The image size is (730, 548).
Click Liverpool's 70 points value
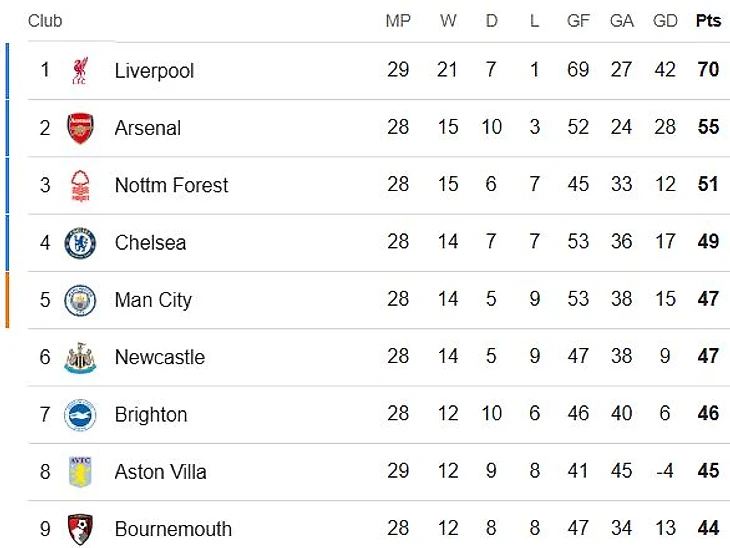pyautogui.click(x=708, y=71)
